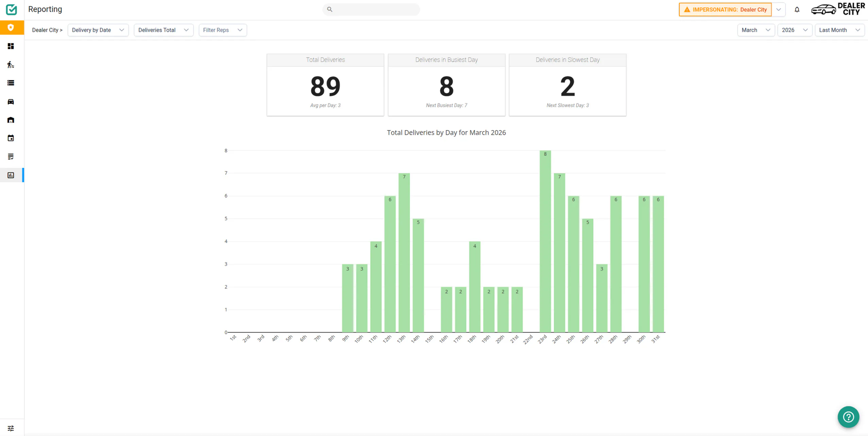Image resolution: width=868 pixels, height=436 pixels.
Task: Click the '29th' x-axis label
Action: pyautogui.click(x=627, y=339)
